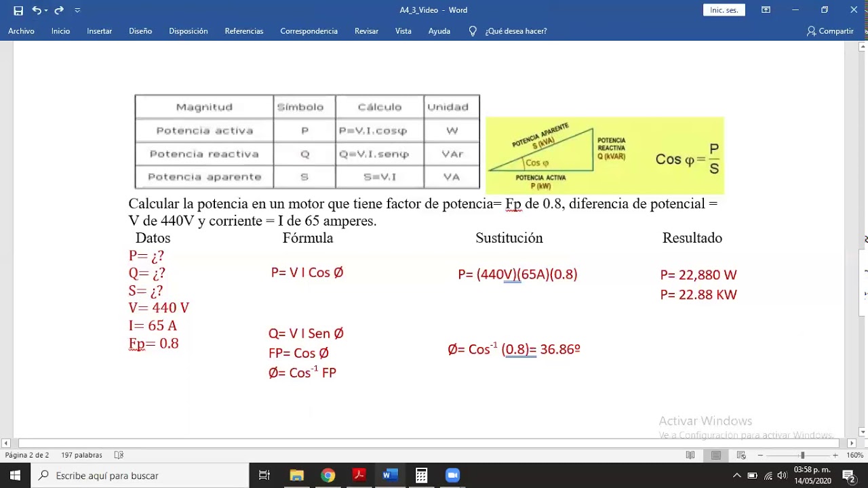Open the Insertar ribbon tab

pos(99,31)
